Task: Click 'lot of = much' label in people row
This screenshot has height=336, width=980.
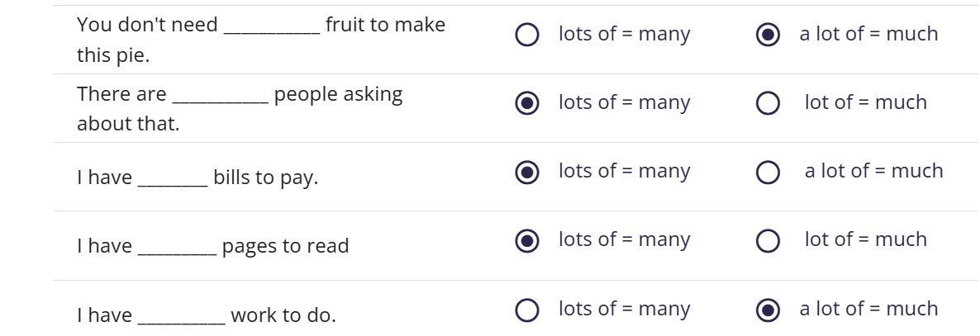Action: pos(866,102)
